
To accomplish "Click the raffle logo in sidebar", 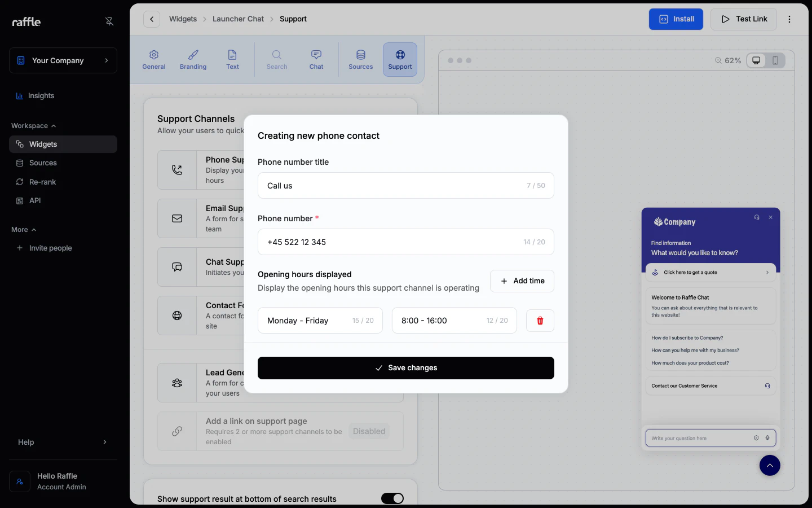I will point(27,21).
